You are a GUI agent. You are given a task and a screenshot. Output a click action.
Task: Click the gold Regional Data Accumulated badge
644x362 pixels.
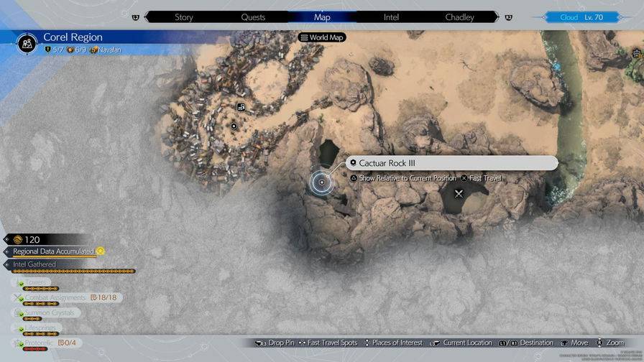pyautogui.click(x=101, y=251)
